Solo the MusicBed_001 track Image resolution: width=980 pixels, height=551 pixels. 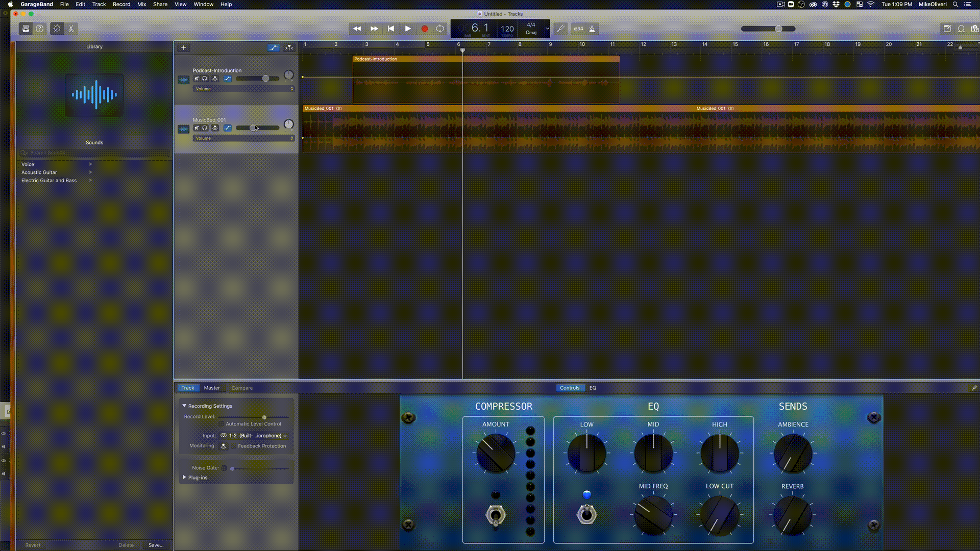(x=205, y=128)
